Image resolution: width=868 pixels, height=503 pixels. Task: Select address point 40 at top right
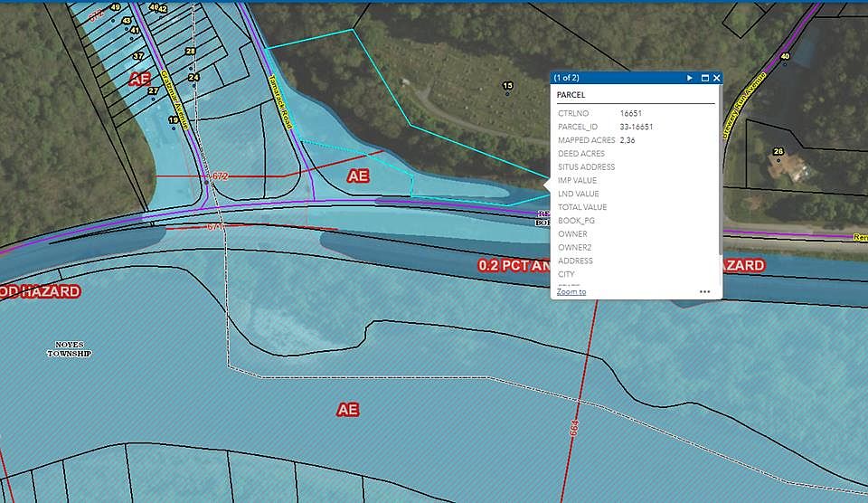point(785,58)
